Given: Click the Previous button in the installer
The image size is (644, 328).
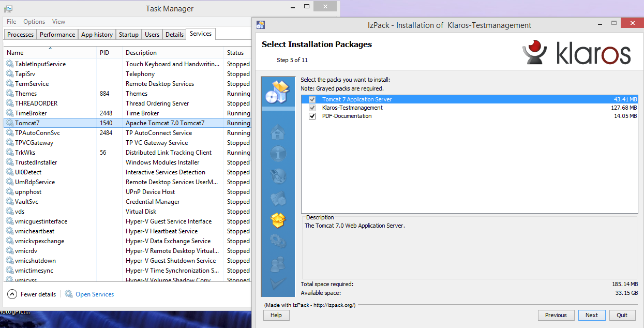Looking at the screenshot, I should (x=556, y=315).
